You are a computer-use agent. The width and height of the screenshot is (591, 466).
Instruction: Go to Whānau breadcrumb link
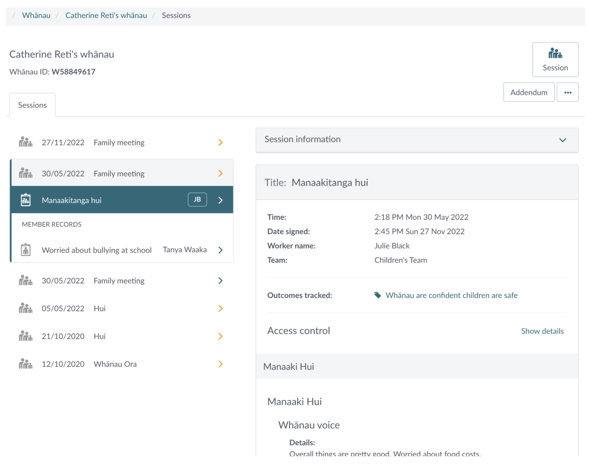[x=36, y=15]
